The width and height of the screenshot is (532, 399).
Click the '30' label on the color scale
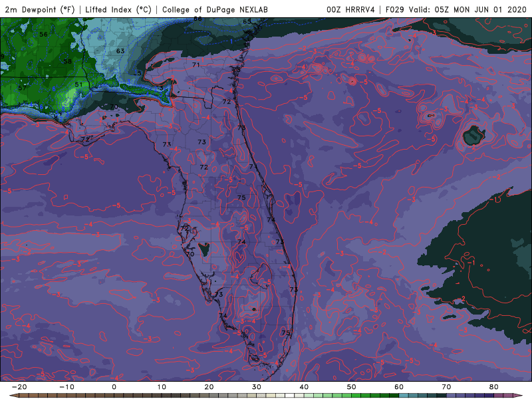click(257, 387)
